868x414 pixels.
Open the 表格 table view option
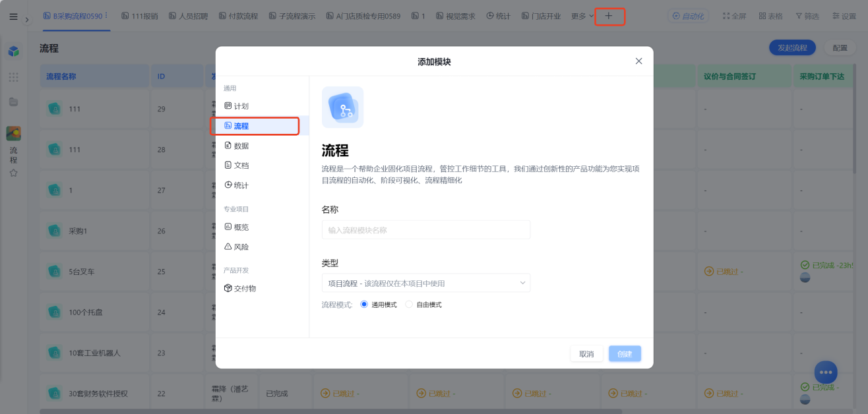coord(770,16)
